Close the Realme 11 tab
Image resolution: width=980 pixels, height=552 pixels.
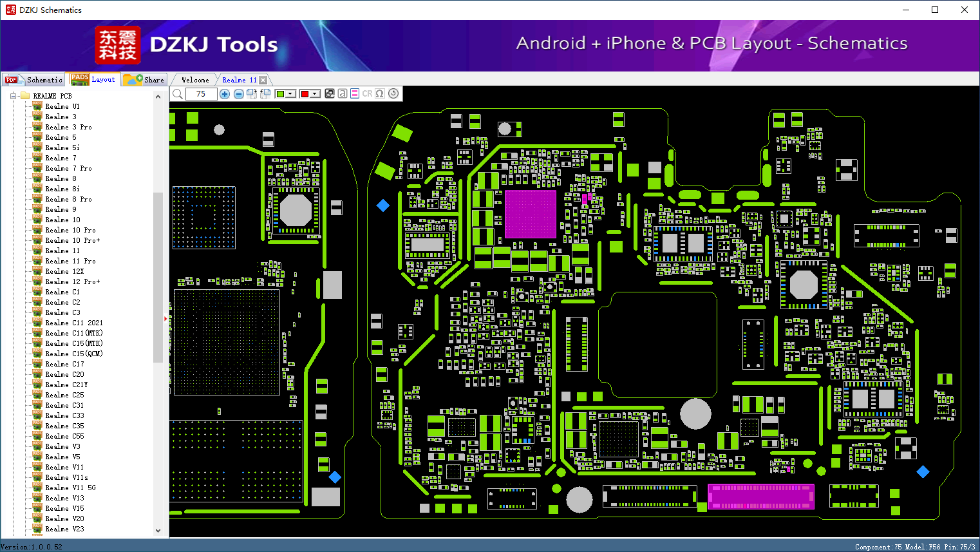click(x=263, y=80)
